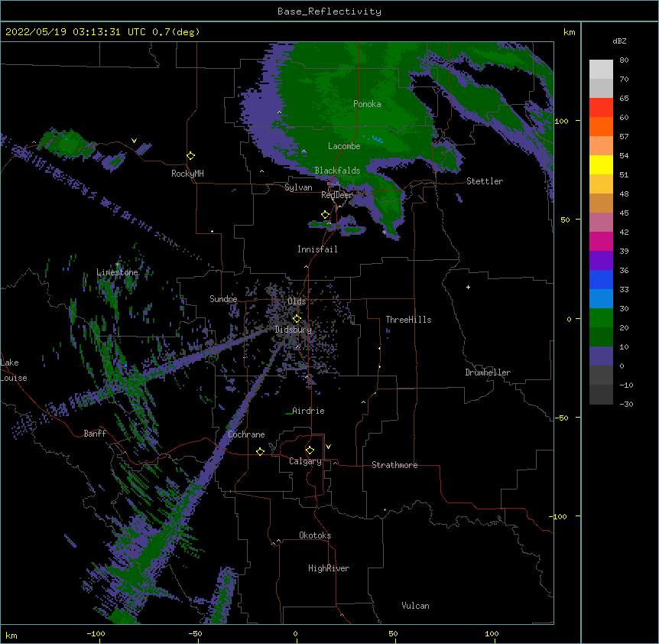The image size is (659, 644).
Task: Select the RockyMH map label
Action: [187, 174]
